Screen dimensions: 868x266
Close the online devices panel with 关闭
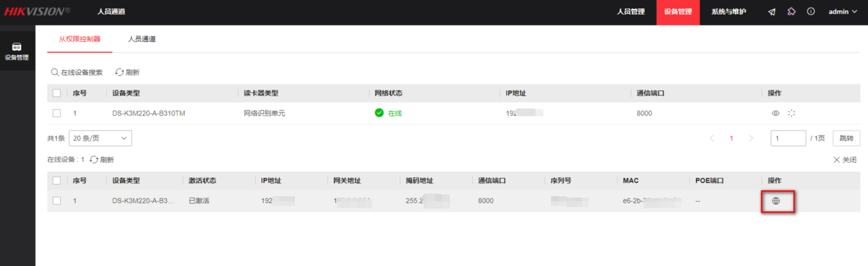tap(845, 159)
